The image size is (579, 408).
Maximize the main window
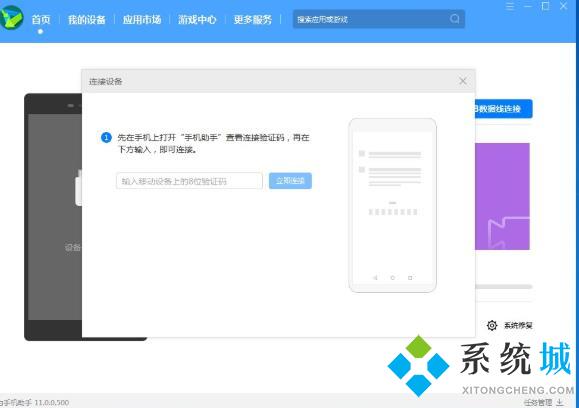pyautogui.click(x=545, y=6)
